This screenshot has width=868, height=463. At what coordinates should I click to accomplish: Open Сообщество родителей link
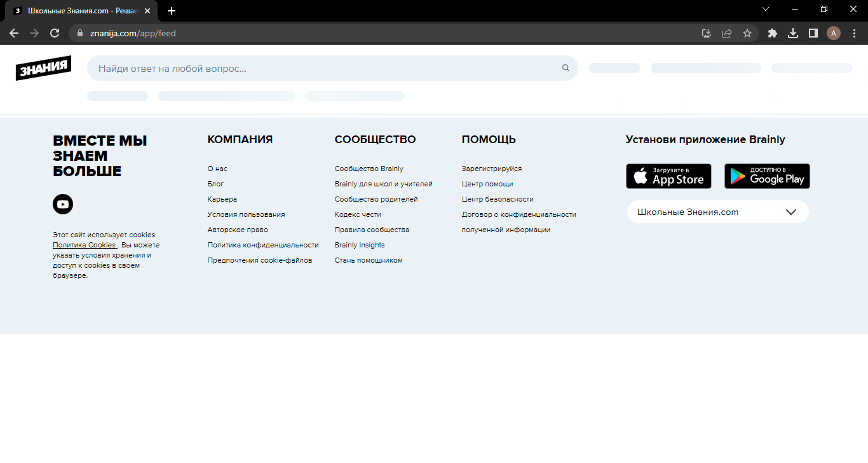(x=376, y=199)
